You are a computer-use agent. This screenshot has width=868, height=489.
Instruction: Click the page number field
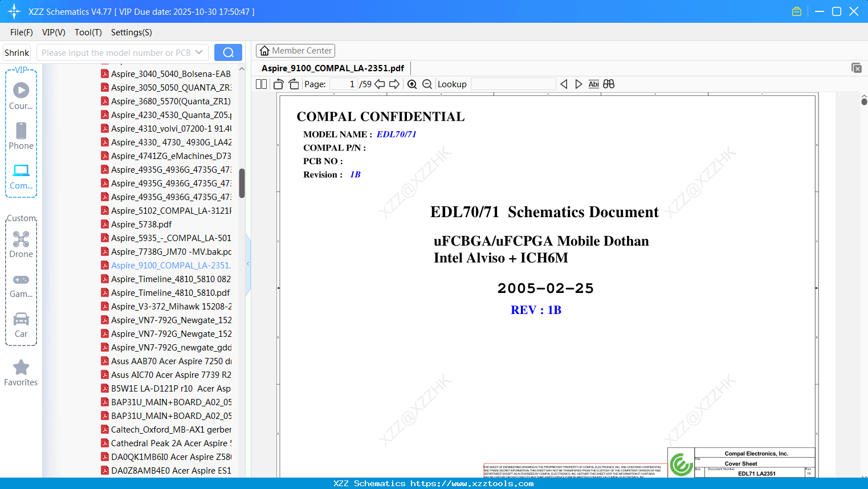click(343, 84)
